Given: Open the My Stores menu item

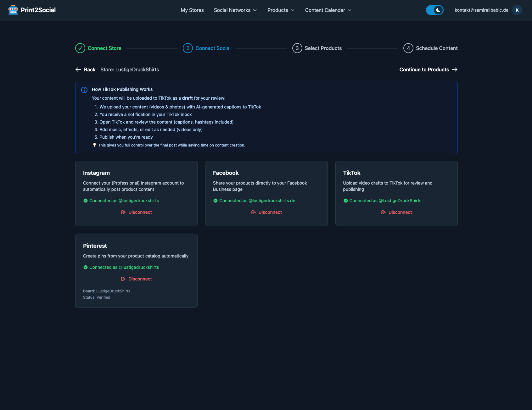Looking at the screenshot, I should point(192,10).
